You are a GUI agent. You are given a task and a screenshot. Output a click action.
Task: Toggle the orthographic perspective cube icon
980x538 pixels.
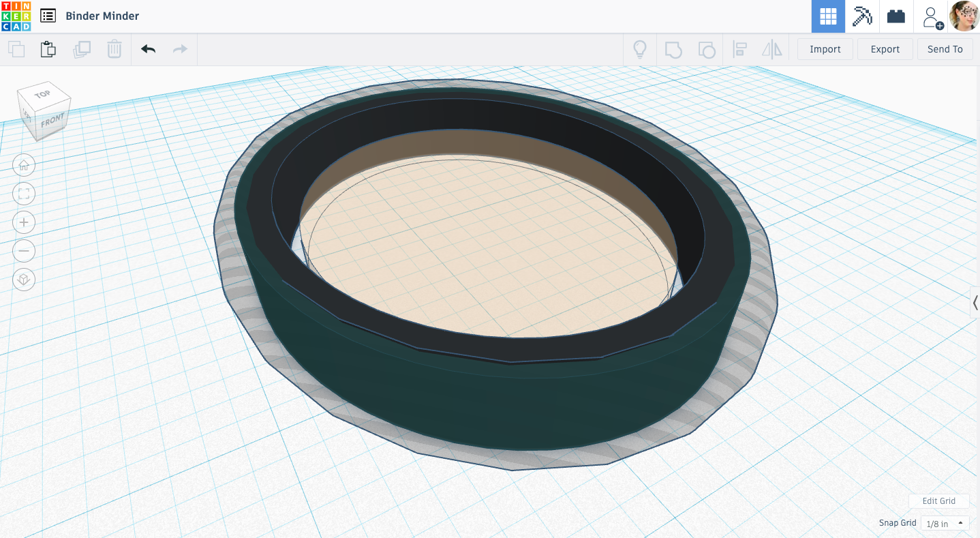24,280
